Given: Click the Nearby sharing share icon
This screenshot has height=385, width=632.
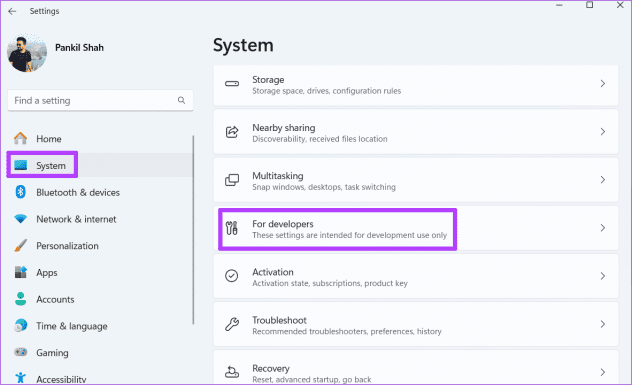Looking at the screenshot, I should click(232, 132).
